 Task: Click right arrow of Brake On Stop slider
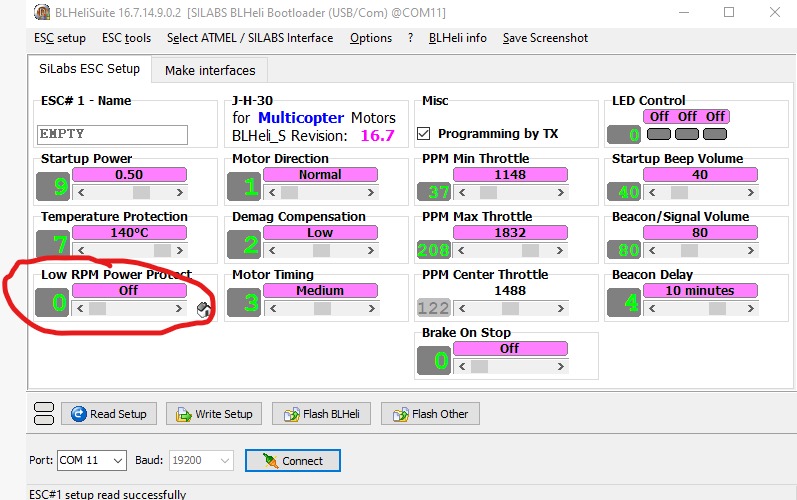(561, 366)
